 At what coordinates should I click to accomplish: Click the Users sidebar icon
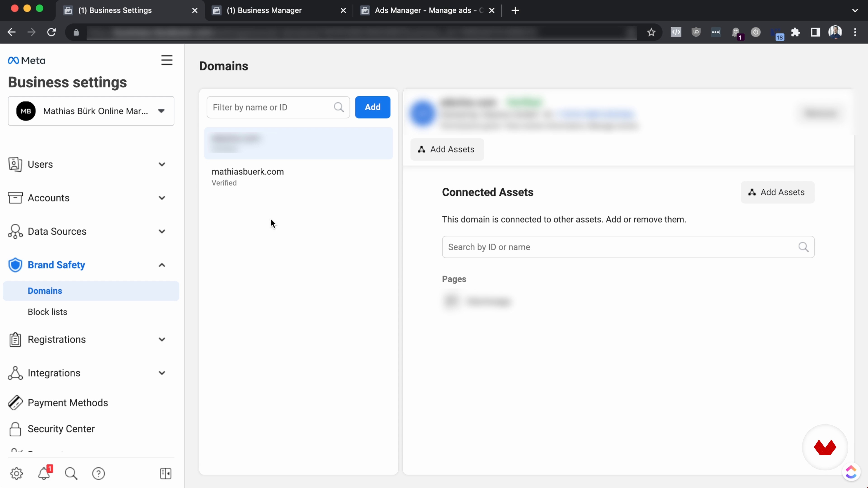tap(15, 164)
